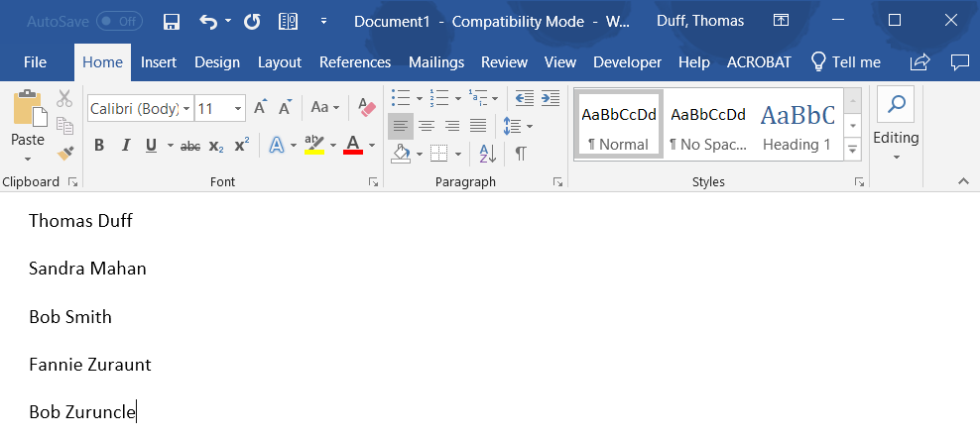Click the Paste clipboard icon
Viewport: 980px width, 438px height.
pos(28,107)
